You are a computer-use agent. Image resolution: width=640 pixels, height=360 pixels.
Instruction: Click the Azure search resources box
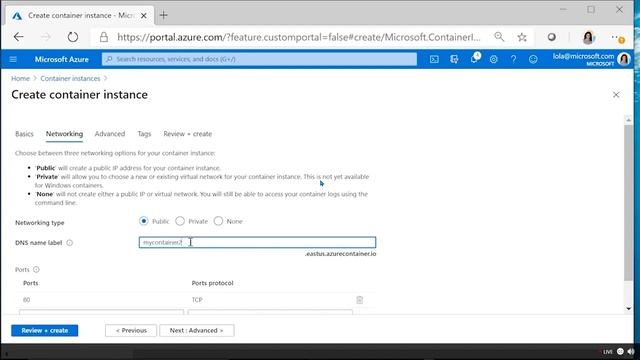click(259, 59)
